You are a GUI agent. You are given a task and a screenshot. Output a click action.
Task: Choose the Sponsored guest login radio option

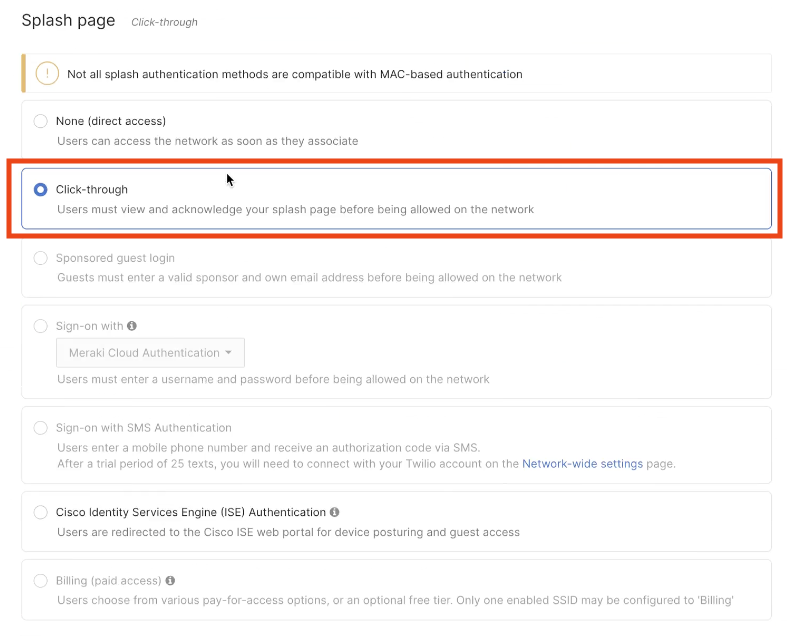pyautogui.click(x=40, y=258)
